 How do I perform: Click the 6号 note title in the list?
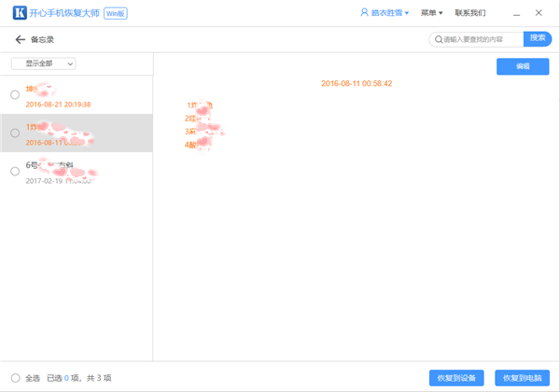pos(49,165)
